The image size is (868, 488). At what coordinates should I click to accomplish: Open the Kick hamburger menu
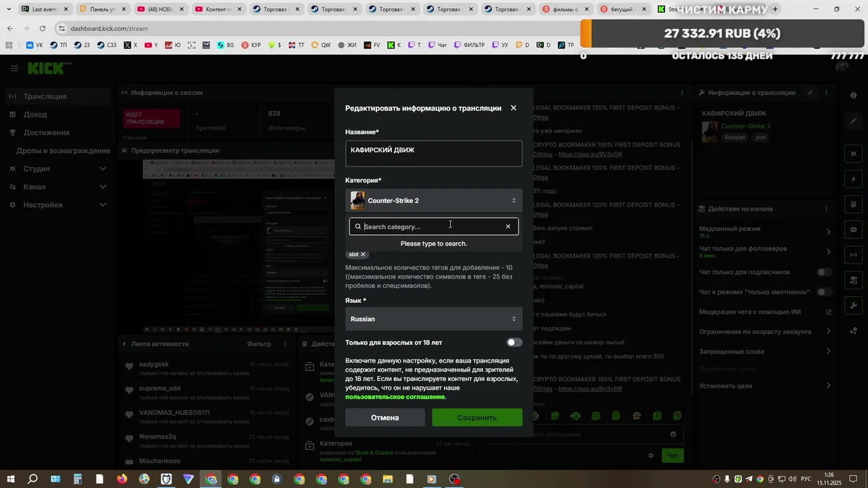point(14,68)
